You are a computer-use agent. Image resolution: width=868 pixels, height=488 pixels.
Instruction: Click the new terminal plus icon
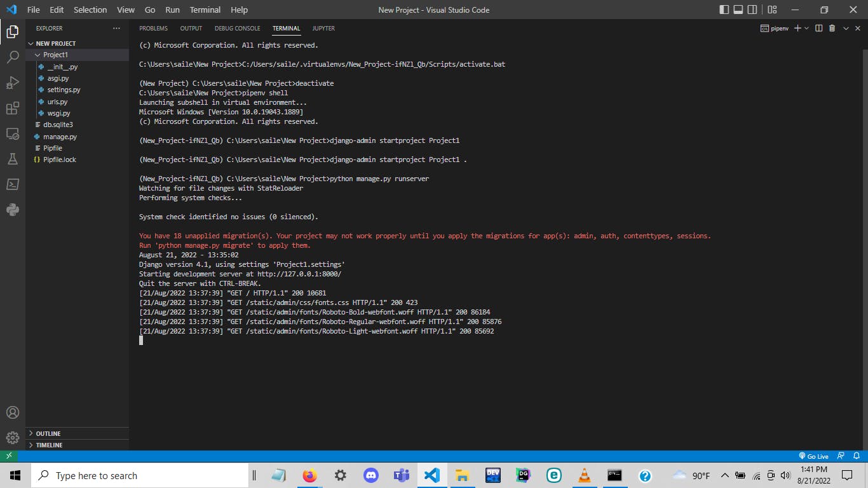(797, 29)
